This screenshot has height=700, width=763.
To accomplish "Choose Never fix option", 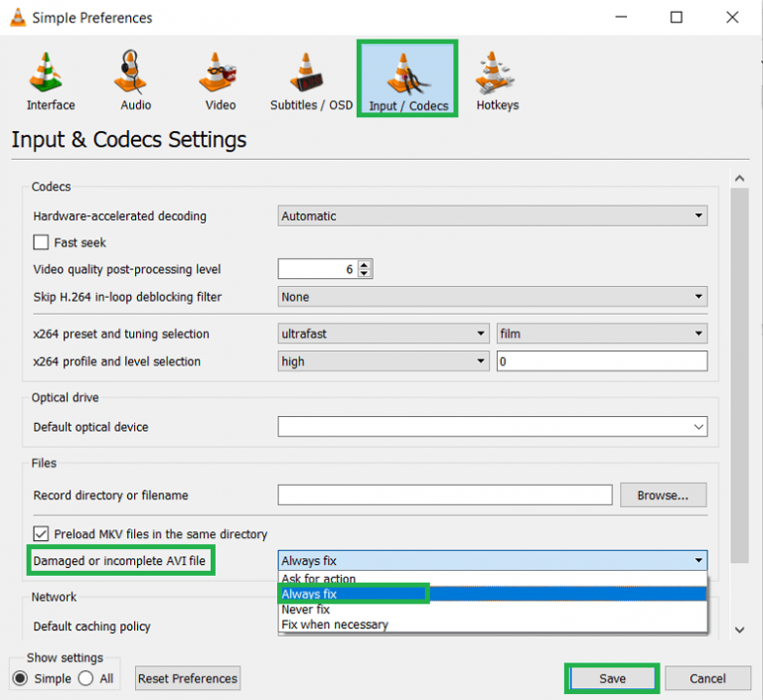I will pyautogui.click(x=493, y=609).
